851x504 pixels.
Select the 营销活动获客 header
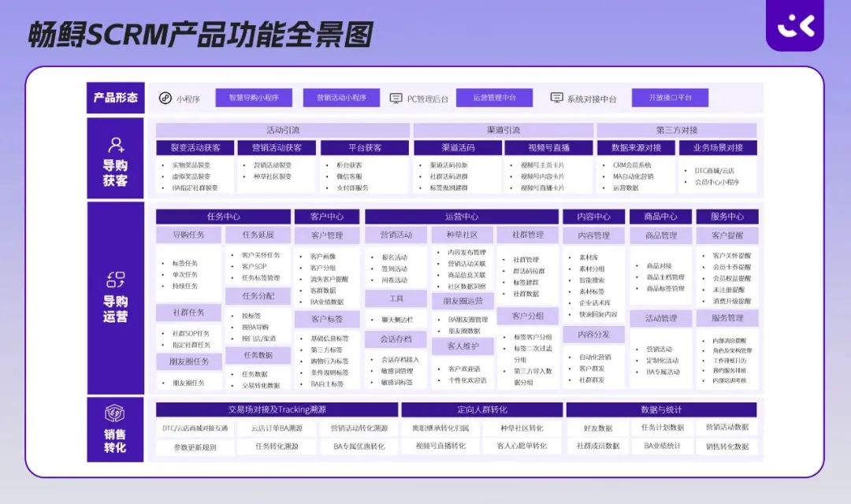coord(277,147)
